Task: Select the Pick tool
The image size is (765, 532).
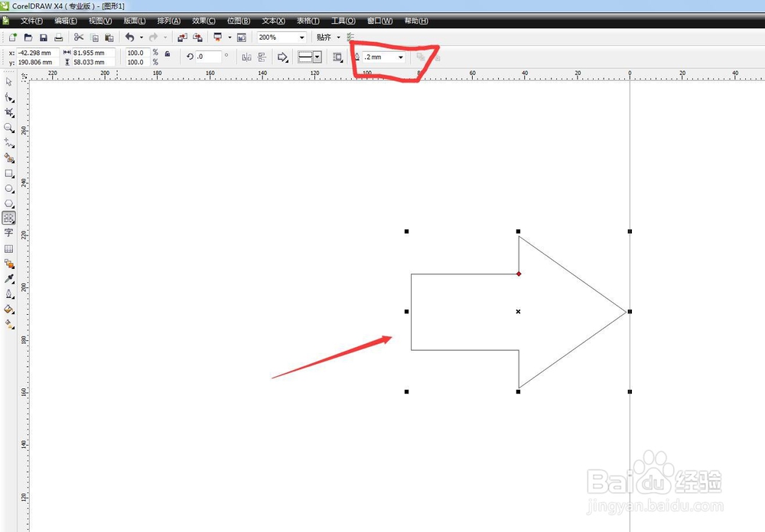Action: (8, 82)
